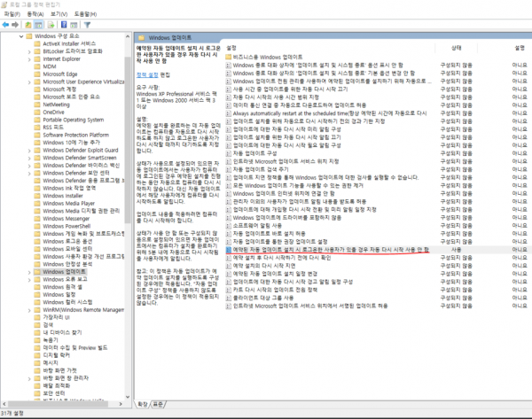Click the folder icon of Windows Media Player

[37, 203]
